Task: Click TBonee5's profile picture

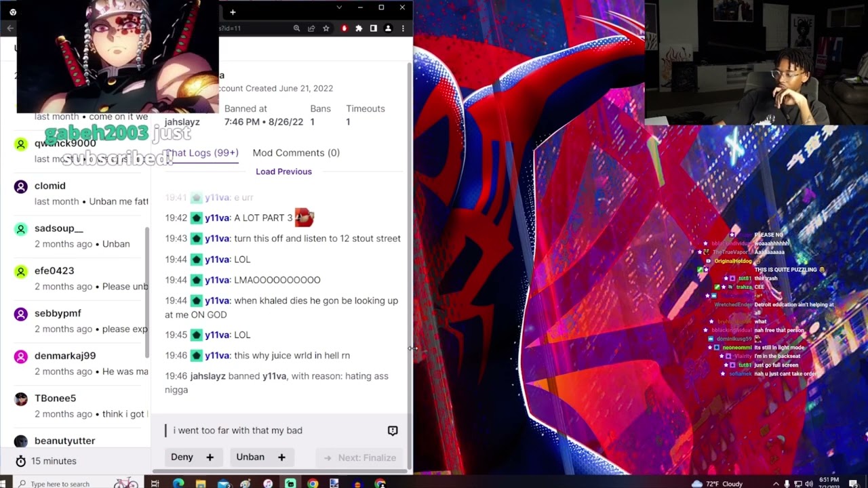Action: 21,399
